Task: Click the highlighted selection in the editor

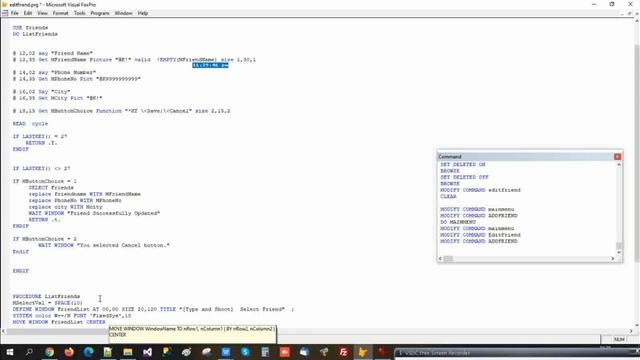Action: tap(210, 65)
